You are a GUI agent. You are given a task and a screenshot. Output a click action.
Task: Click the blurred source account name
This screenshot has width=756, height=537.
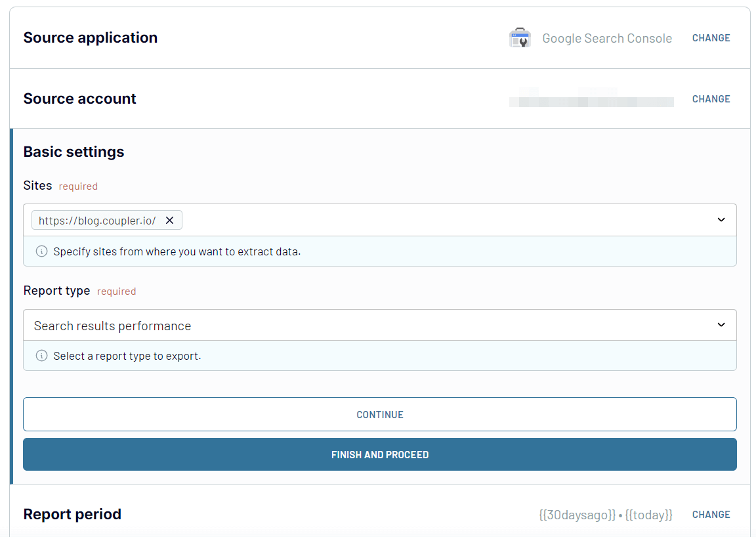click(x=591, y=101)
